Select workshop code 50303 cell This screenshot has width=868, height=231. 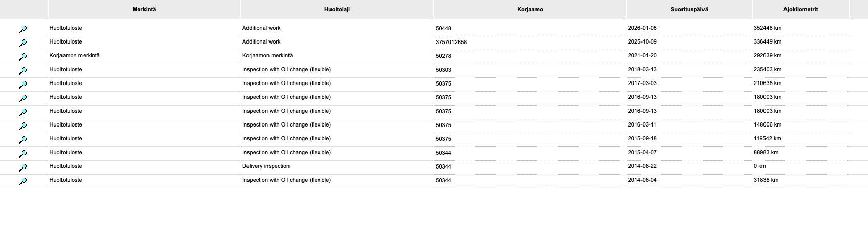click(443, 70)
